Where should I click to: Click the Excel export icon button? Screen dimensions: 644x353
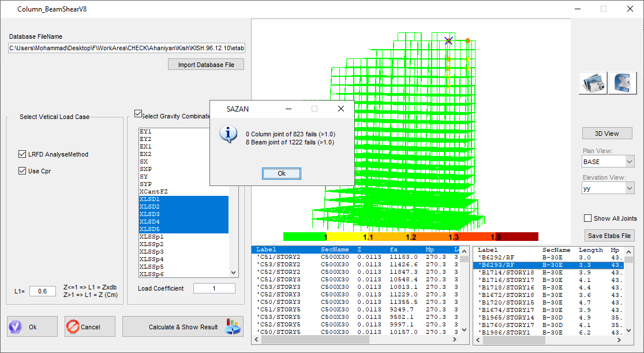622,83
